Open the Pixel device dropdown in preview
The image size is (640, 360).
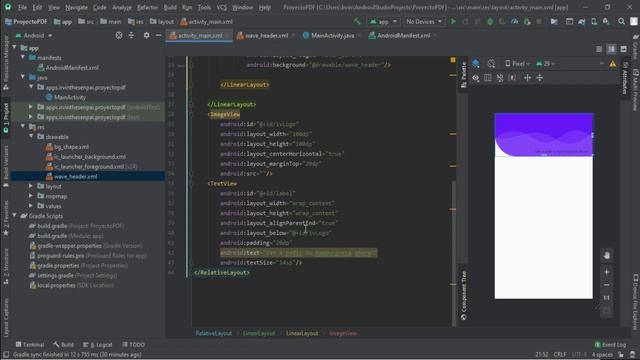pyautogui.click(x=518, y=64)
